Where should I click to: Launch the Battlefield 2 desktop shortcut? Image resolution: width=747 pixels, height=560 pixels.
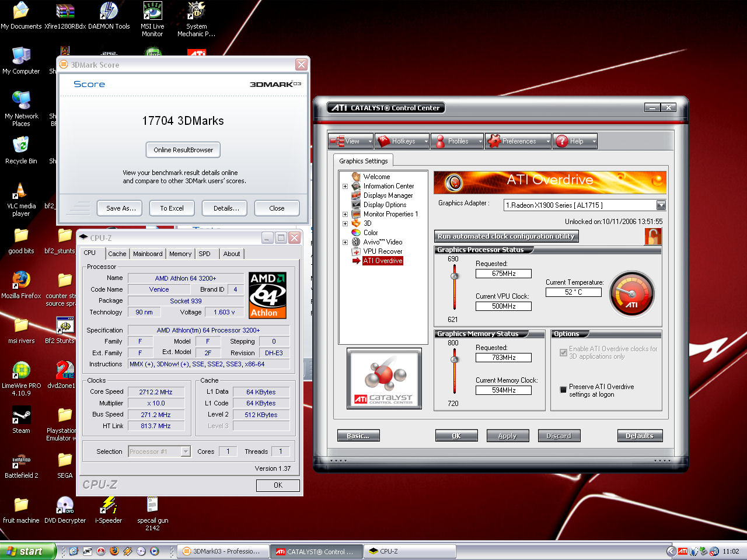pyautogui.click(x=21, y=466)
